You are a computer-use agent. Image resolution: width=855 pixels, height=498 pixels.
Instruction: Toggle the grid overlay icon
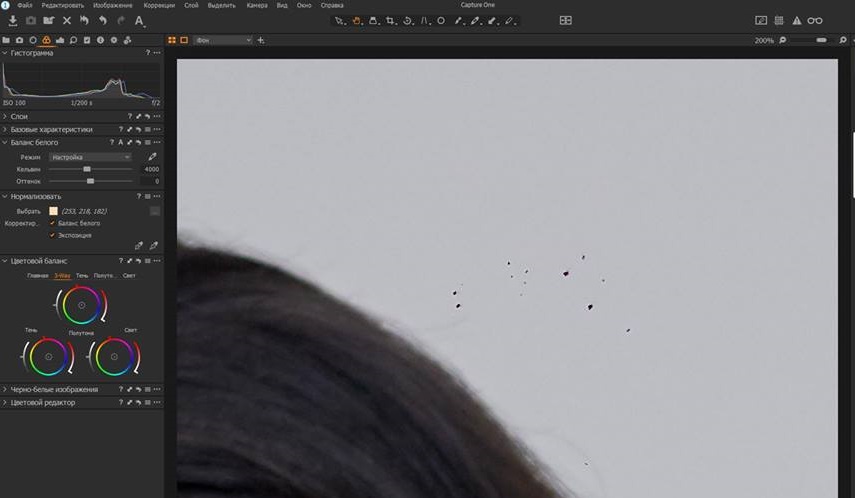(x=778, y=20)
